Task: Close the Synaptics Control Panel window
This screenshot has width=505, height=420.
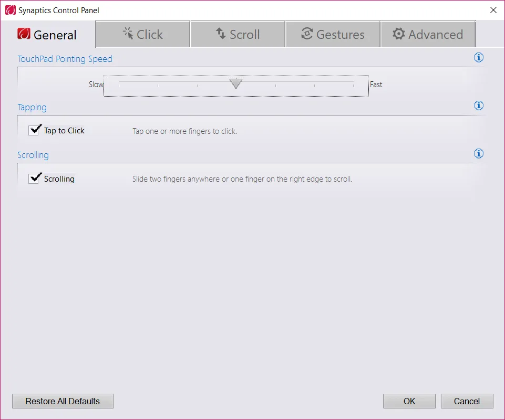Action: click(493, 10)
